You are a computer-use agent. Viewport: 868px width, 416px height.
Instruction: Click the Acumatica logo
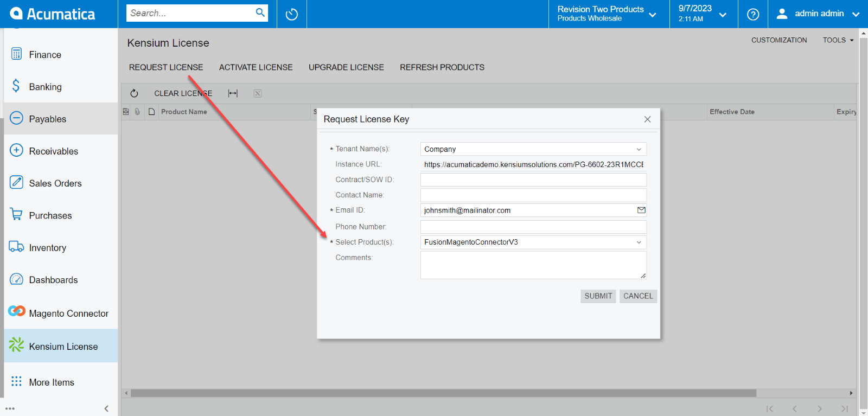point(53,14)
